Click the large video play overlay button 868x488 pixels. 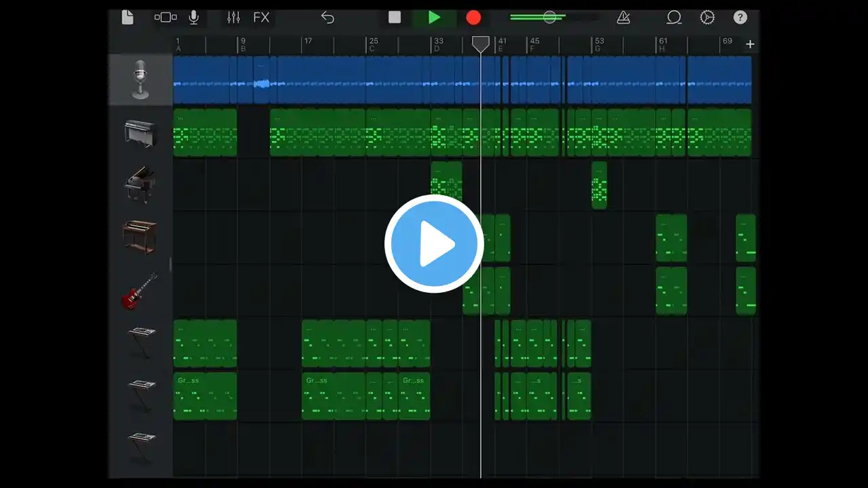(x=434, y=244)
